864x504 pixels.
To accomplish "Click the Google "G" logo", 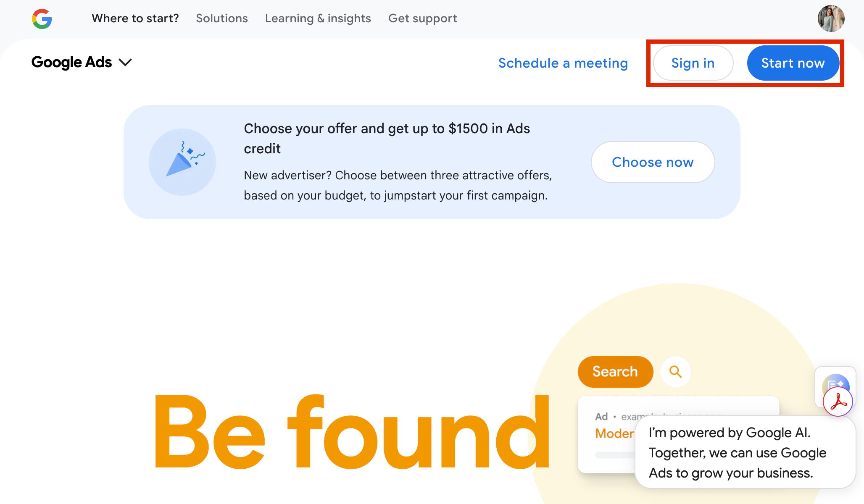I will [x=42, y=19].
